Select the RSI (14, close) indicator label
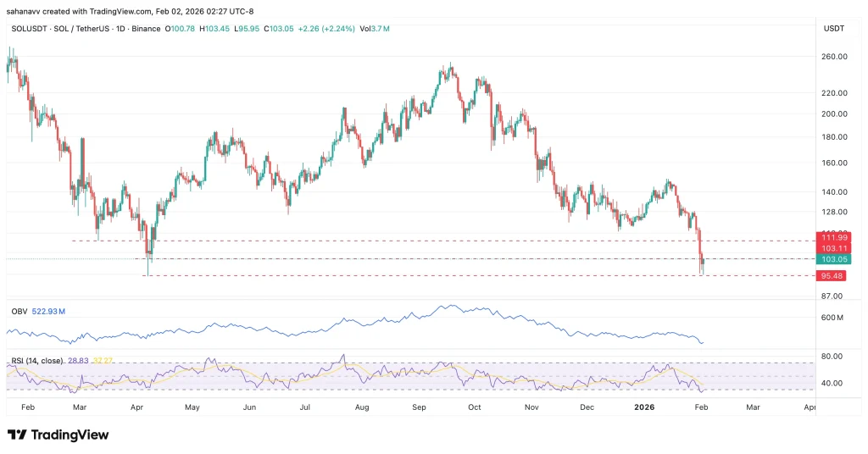 (38, 361)
